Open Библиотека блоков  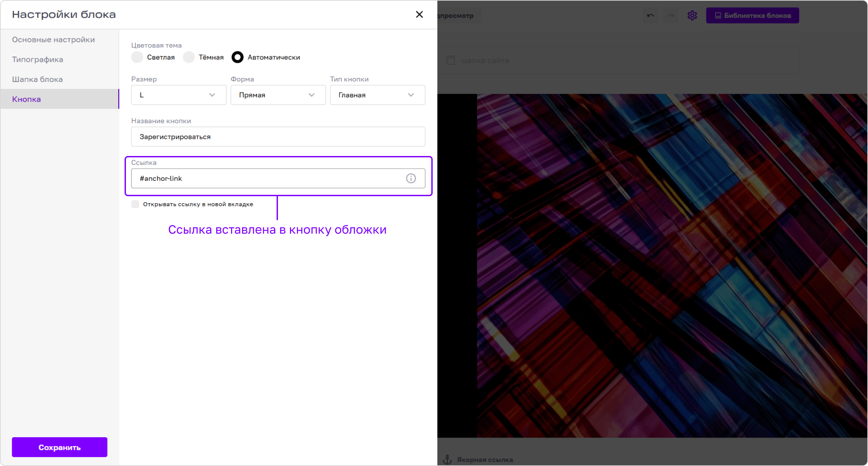coord(752,15)
